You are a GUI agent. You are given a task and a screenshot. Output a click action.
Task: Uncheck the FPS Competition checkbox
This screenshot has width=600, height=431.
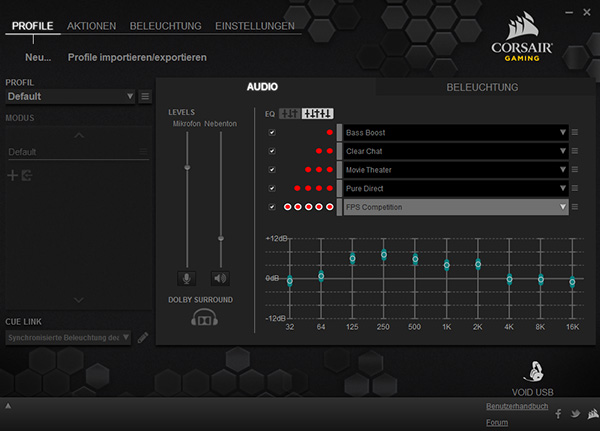point(272,207)
